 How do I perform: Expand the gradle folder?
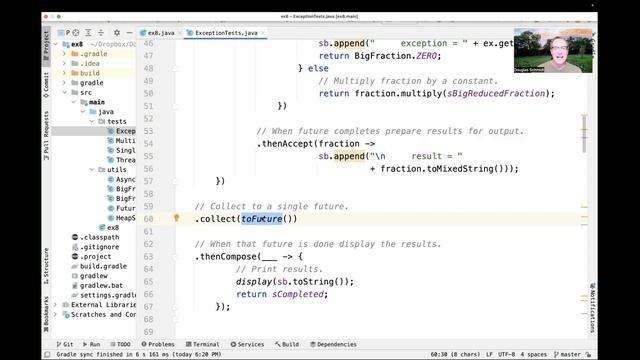pyautogui.click(x=64, y=83)
